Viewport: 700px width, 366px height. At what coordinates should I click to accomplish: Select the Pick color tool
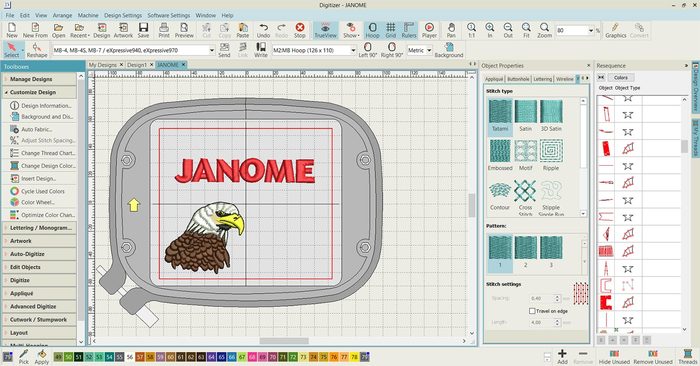tap(24, 357)
